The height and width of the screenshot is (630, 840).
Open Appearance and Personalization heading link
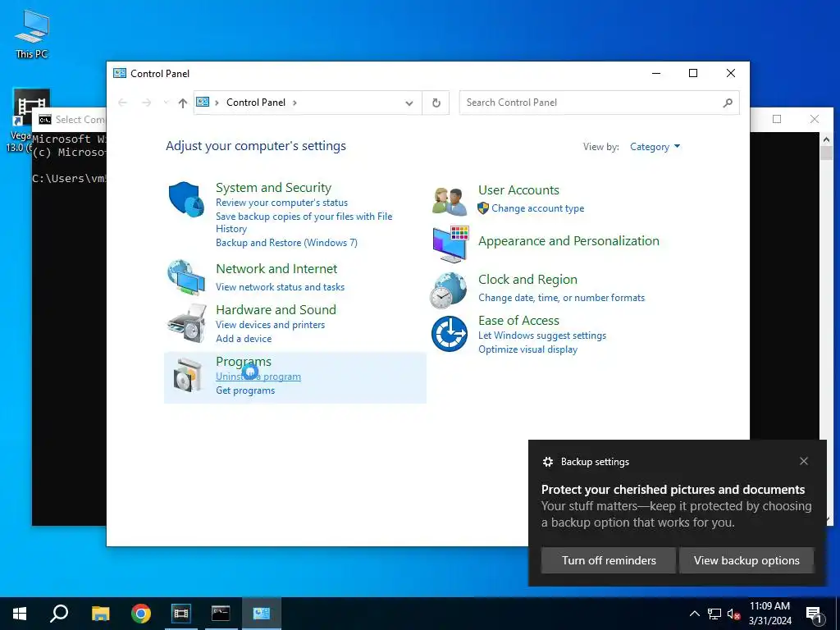(x=568, y=241)
